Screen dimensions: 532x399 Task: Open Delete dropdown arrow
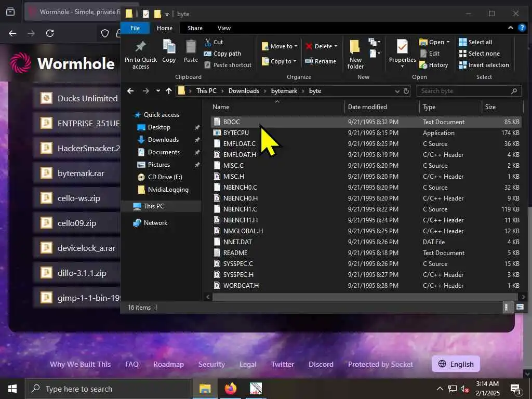click(336, 46)
